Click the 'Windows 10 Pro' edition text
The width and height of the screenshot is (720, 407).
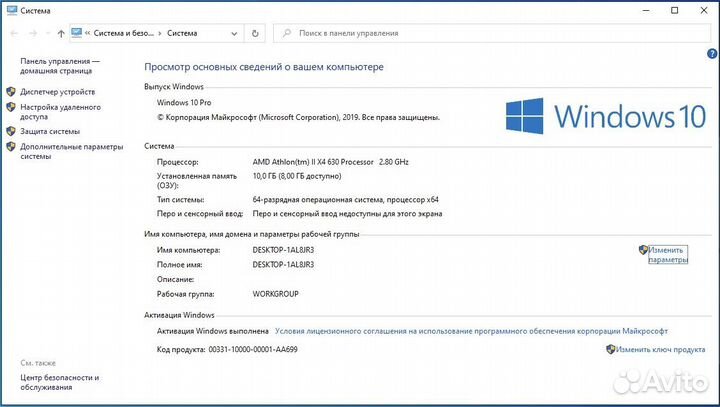(x=184, y=102)
